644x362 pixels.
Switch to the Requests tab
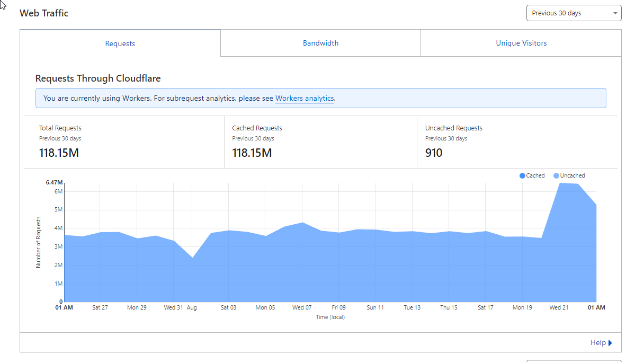point(120,43)
